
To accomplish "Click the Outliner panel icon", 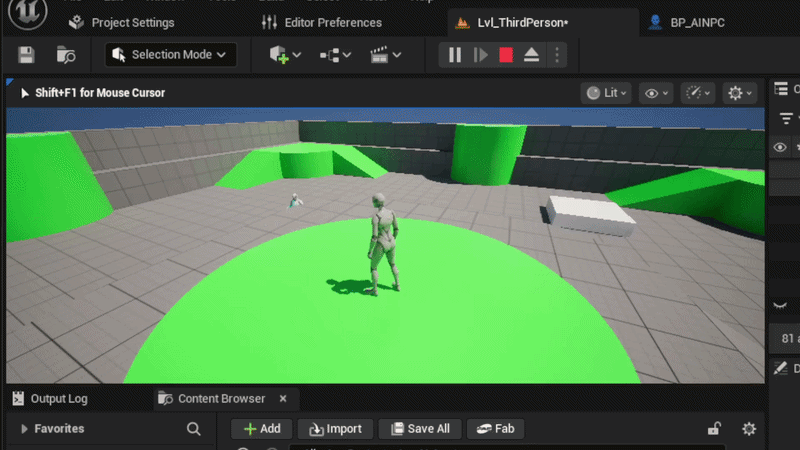I will (781, 89).
